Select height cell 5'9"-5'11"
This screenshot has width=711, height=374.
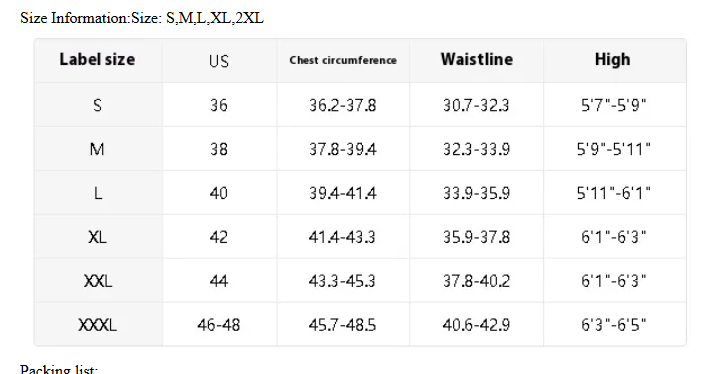pos(614,149)
